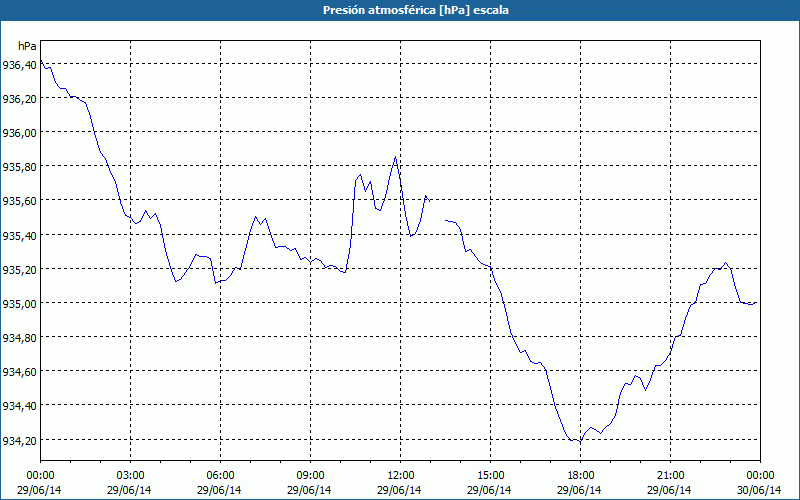Screen dimensions: 800x500
Task: Click the 15:00 time axis label
Action: tap(490, 476)
